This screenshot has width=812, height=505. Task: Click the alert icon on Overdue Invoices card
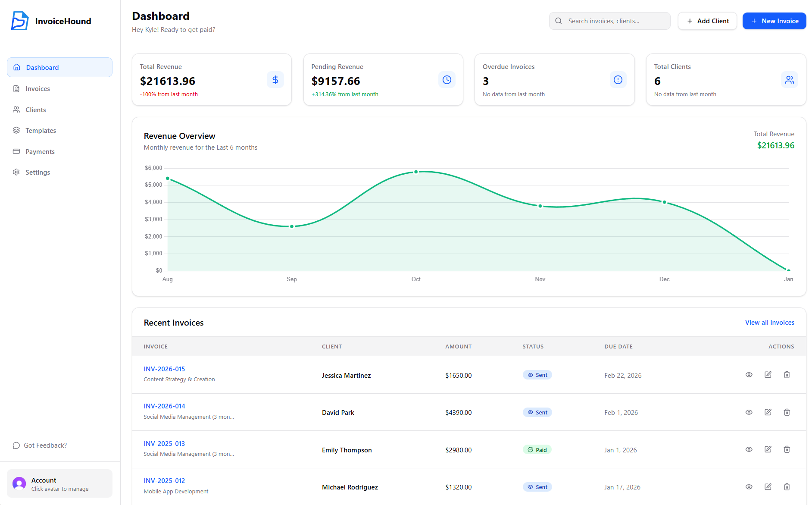[x=618, y=80]
